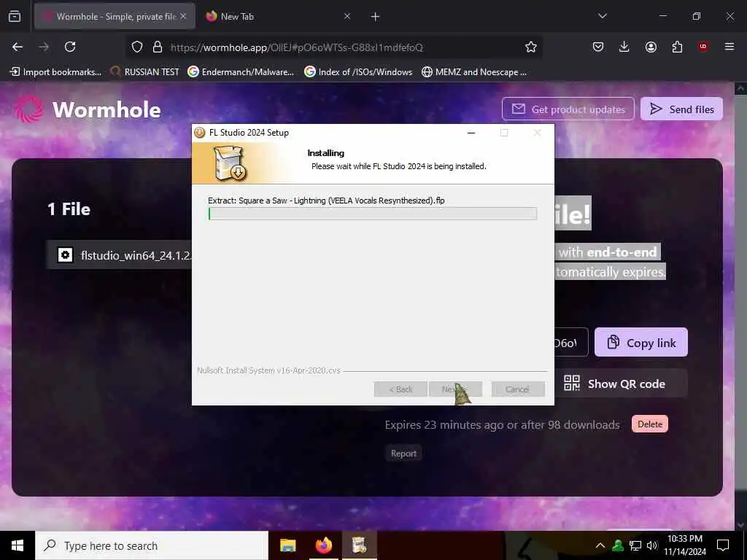Click the flstudio file gear icon
The height and width of the screenshot is (560, 747).
pyautogui.click(x=65, y=255)
